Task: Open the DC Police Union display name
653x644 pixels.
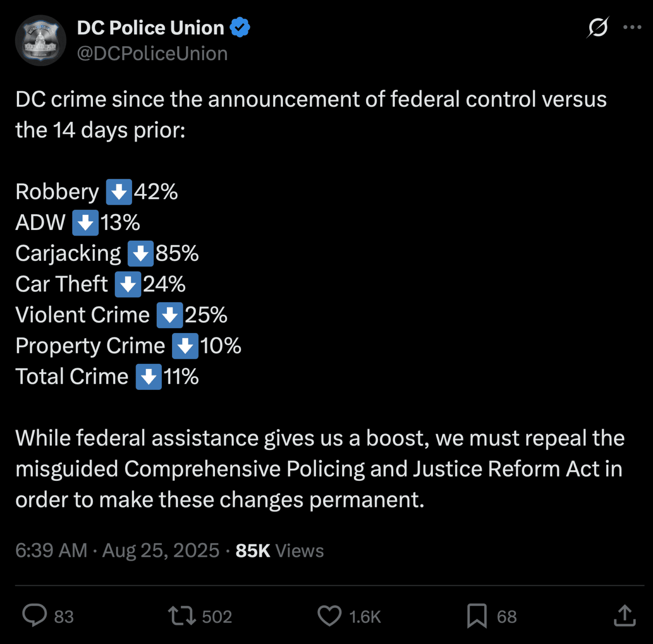Action: [150, 28]
